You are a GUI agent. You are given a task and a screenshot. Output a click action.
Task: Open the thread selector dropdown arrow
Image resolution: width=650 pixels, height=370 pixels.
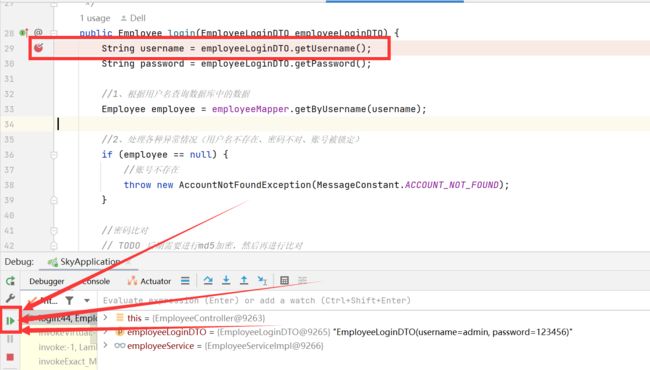87,300
